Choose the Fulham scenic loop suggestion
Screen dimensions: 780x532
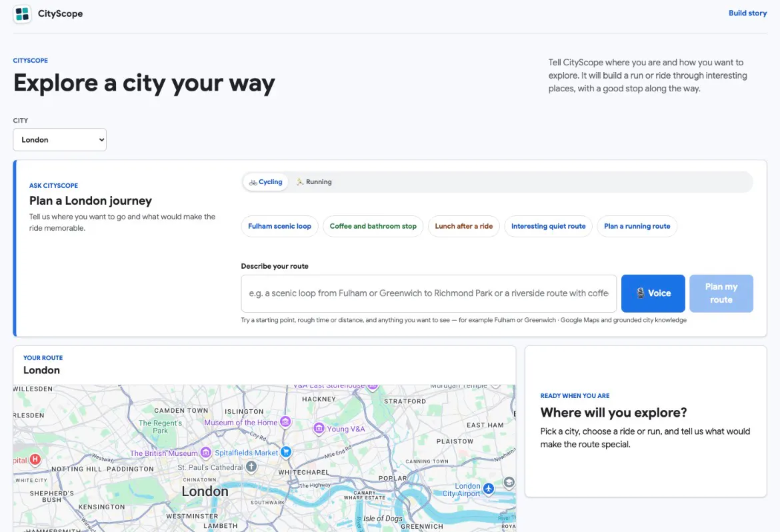[279, 227]
